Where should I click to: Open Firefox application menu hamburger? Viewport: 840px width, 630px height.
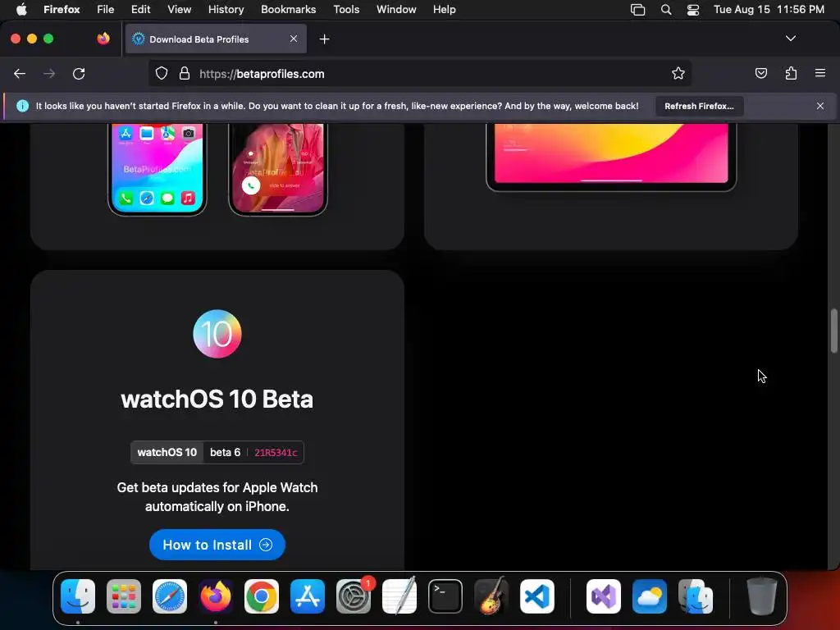(x=820, y=73)
